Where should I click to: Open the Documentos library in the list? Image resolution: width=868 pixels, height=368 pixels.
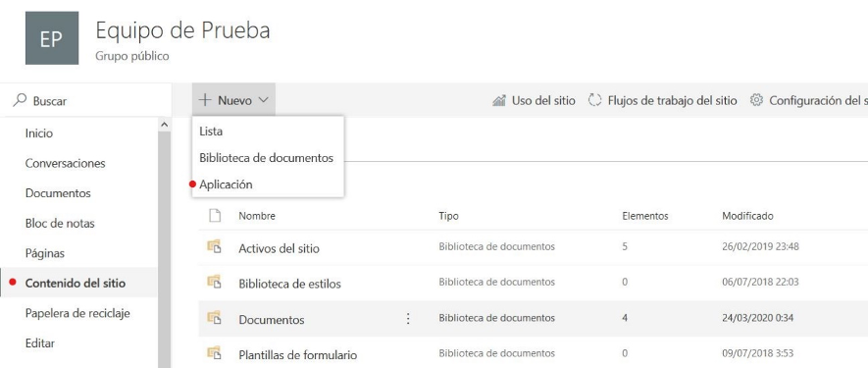(x=272, y=320)
